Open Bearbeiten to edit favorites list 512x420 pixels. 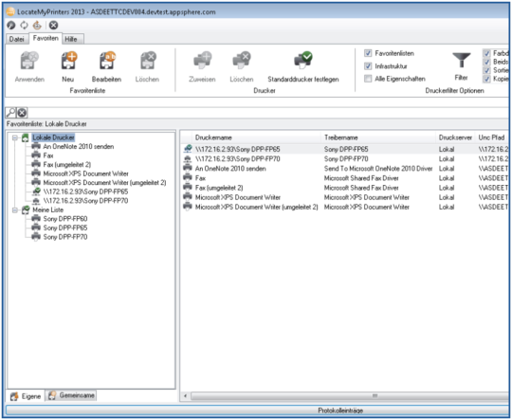[x=107, y=61]
